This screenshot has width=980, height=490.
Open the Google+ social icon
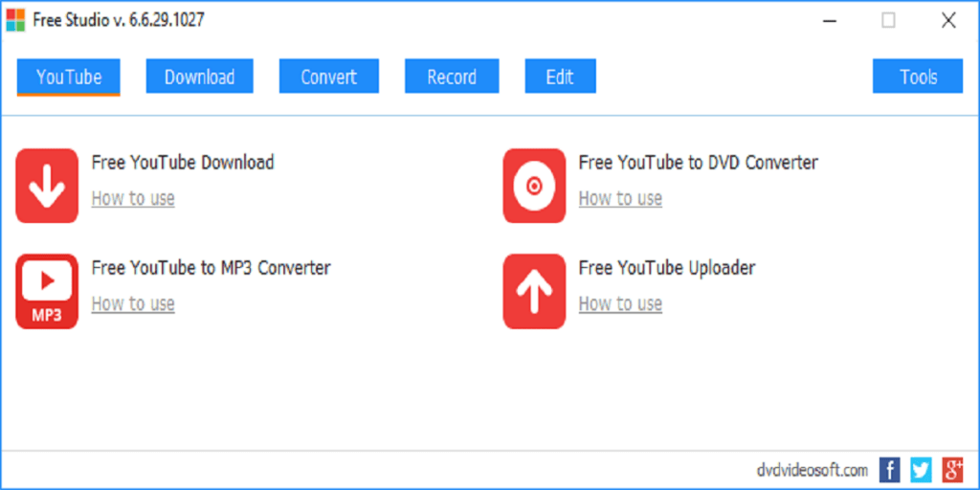[x=951, y=469]
